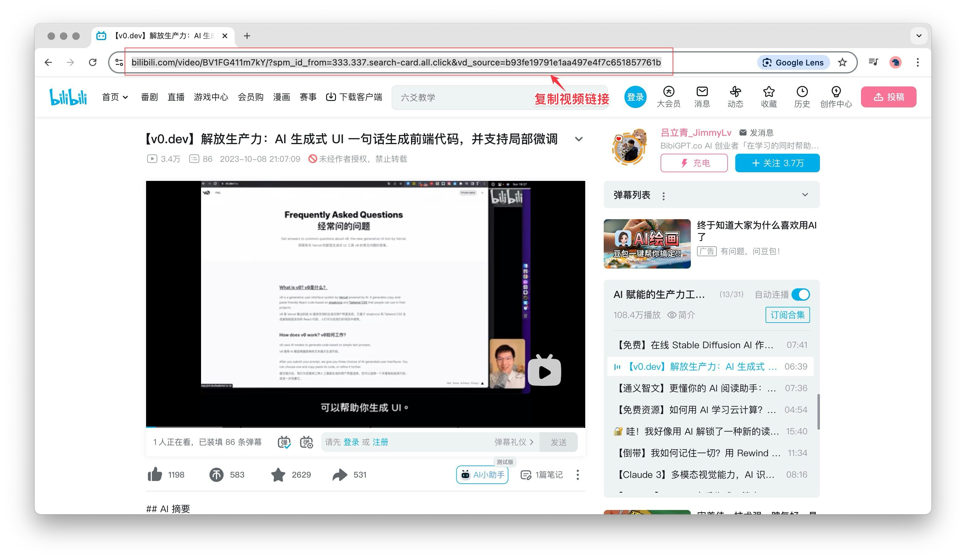Viewport: 966px width, 560px height.
Task: Click the video progress bar
Action: coord(365,427)
